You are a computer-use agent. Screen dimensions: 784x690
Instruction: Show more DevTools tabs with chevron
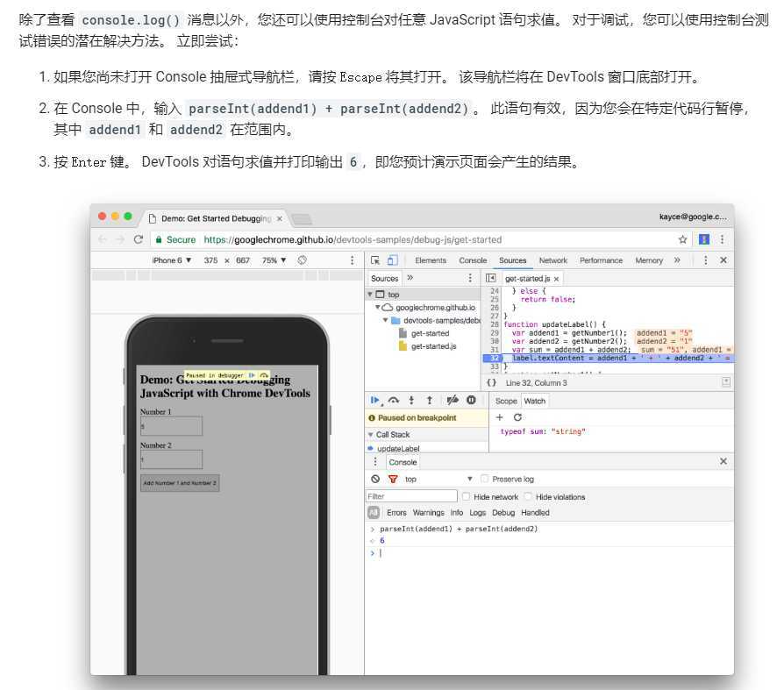coord(677,260)
